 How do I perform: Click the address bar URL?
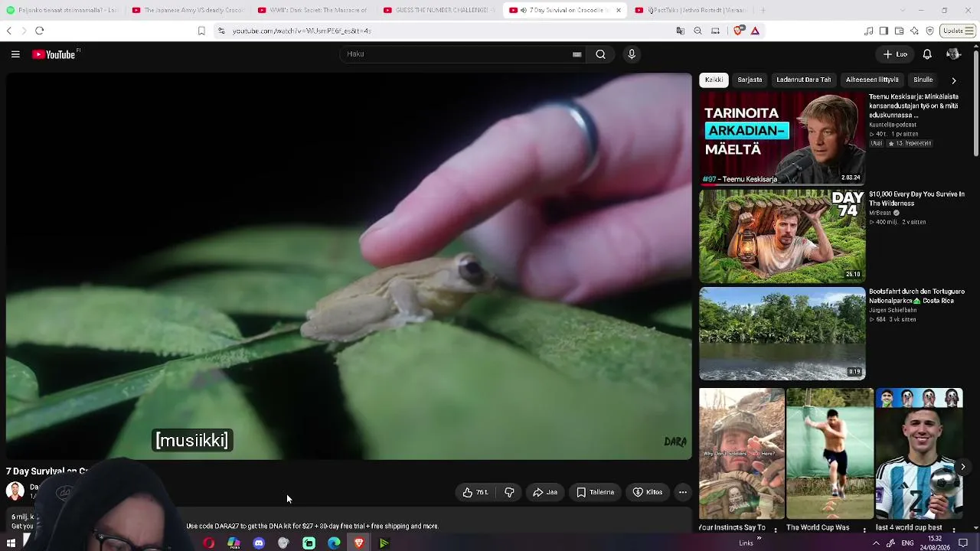pyautogui.click(x=302, y=31)
